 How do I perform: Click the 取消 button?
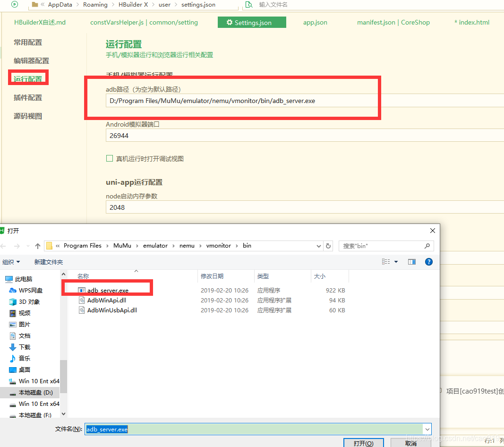(411, 443)
